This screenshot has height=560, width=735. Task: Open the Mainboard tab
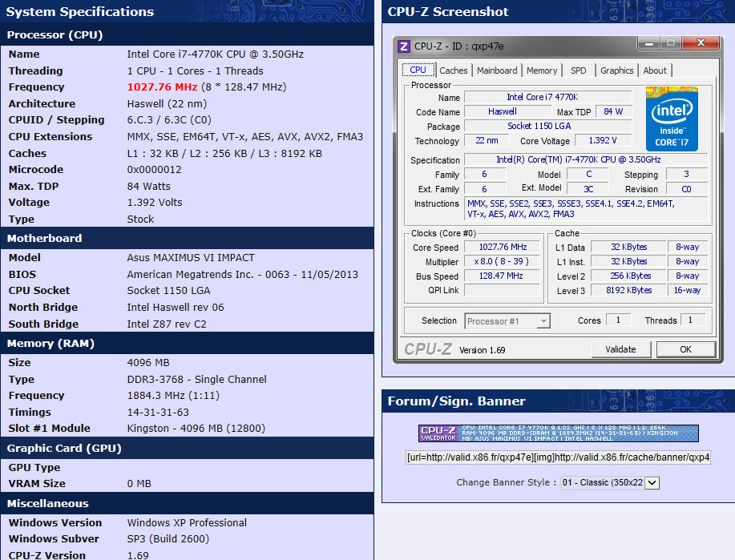coord(497,71)
